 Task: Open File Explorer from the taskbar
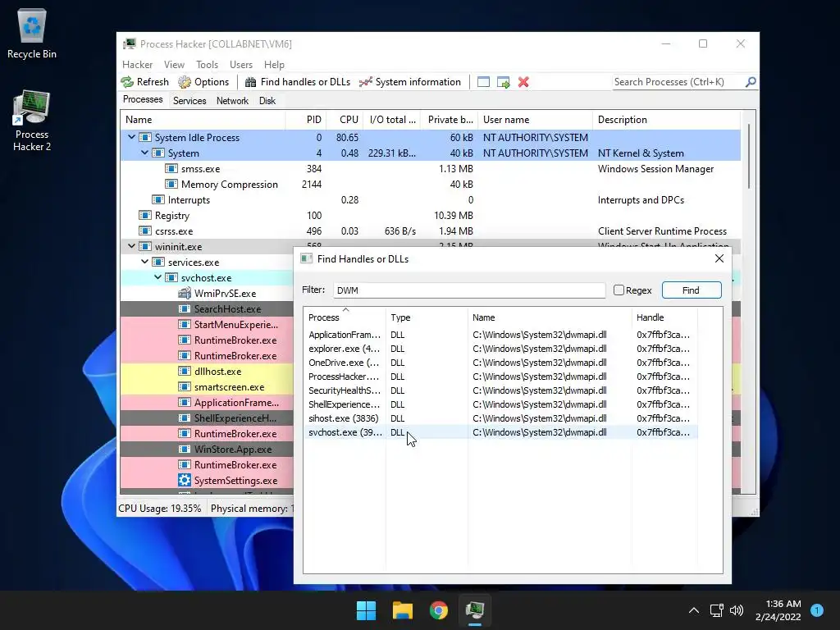click(x=402, y=610)
